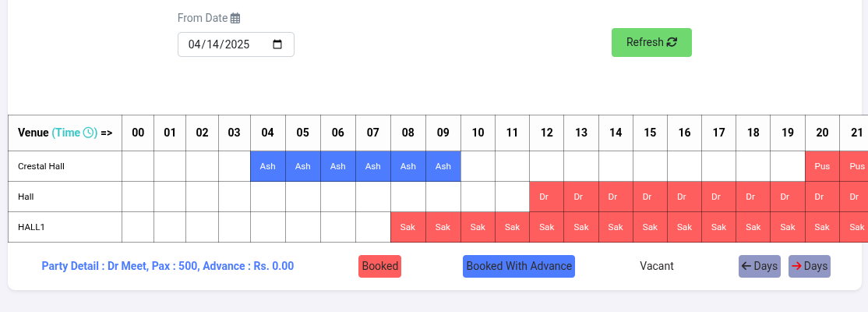This screenshot has width=868, height=312.
Task: Click the Vacant legend label
Action: [656, 266]
